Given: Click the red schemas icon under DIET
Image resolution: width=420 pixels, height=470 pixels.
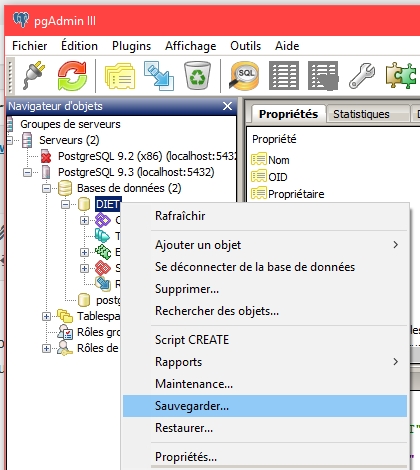Looking at the screenshot, I should (103, 268).
